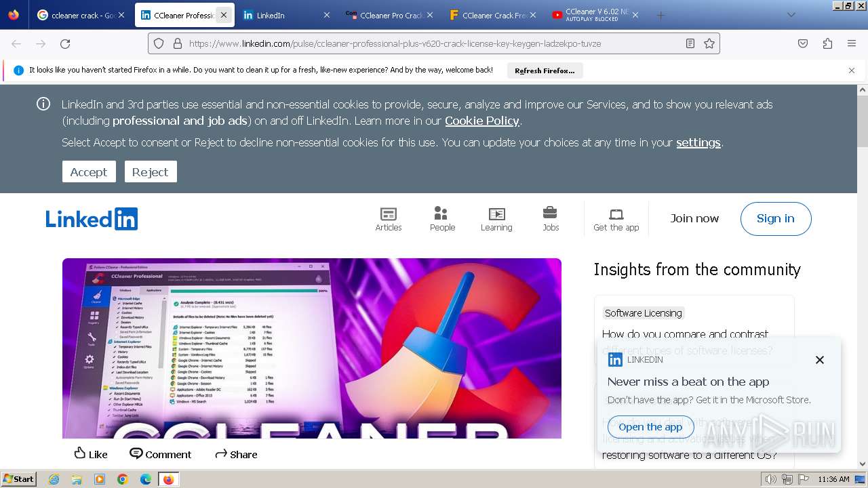Click the taskbar clock 11:36 AM
This screenshot has height=488, width=868.
[833, 479]
